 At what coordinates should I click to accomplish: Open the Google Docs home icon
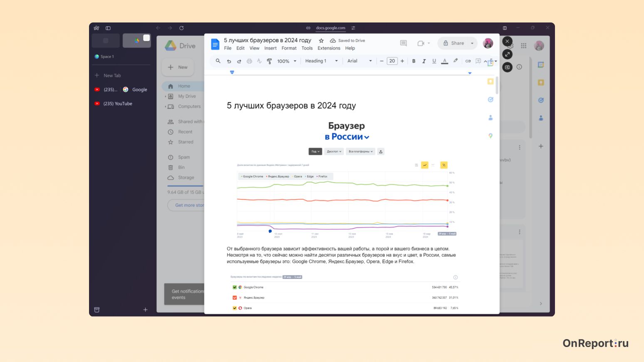pyautogui.click(x=215, y=44)
